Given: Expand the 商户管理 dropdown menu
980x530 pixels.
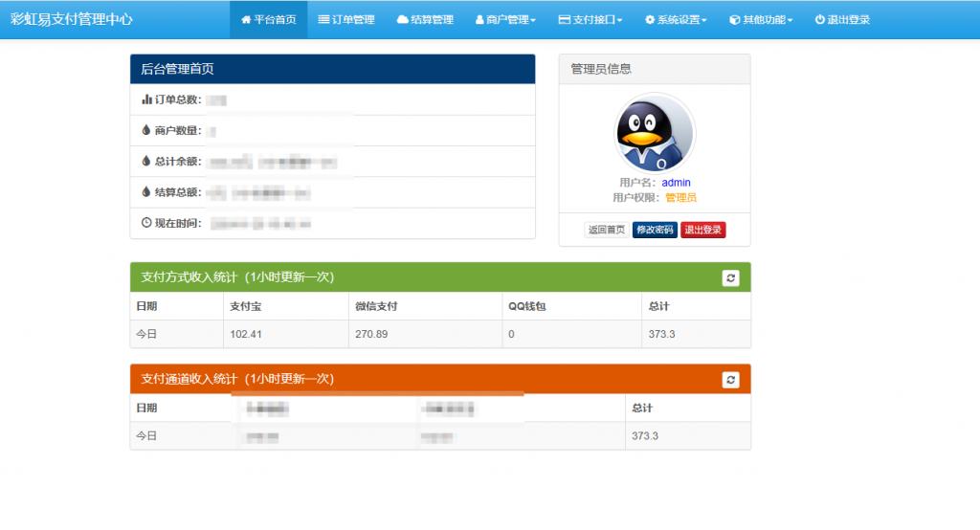Looking at the screenshot, I should coord(505,19).
